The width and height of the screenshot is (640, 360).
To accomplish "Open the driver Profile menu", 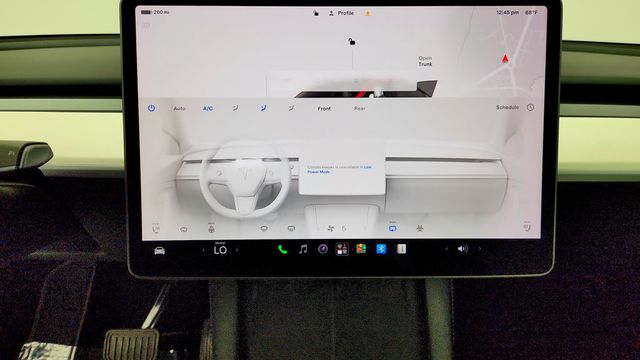I will (341, 13).
